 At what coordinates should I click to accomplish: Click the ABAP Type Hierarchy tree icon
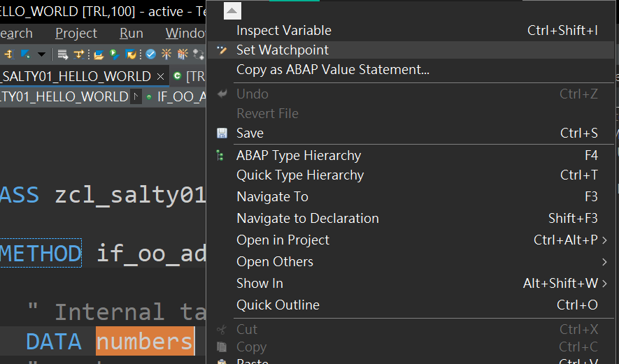coord(221,155)
